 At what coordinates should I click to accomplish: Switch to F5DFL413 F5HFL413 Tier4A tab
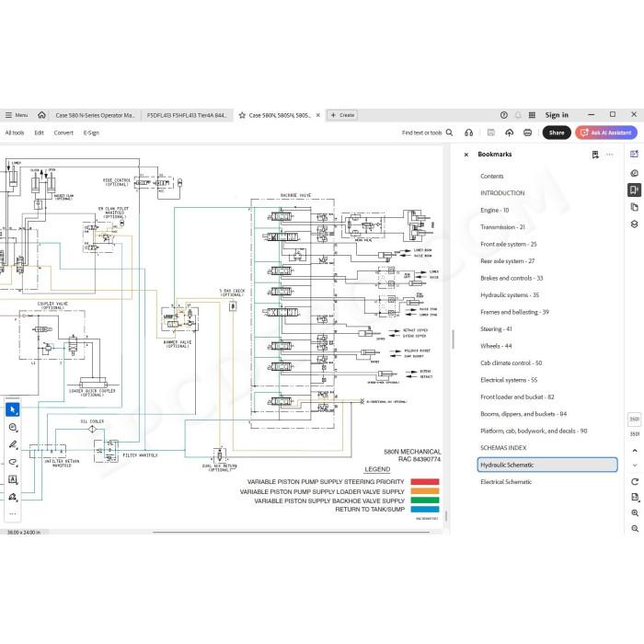click(x=187, y=115)
